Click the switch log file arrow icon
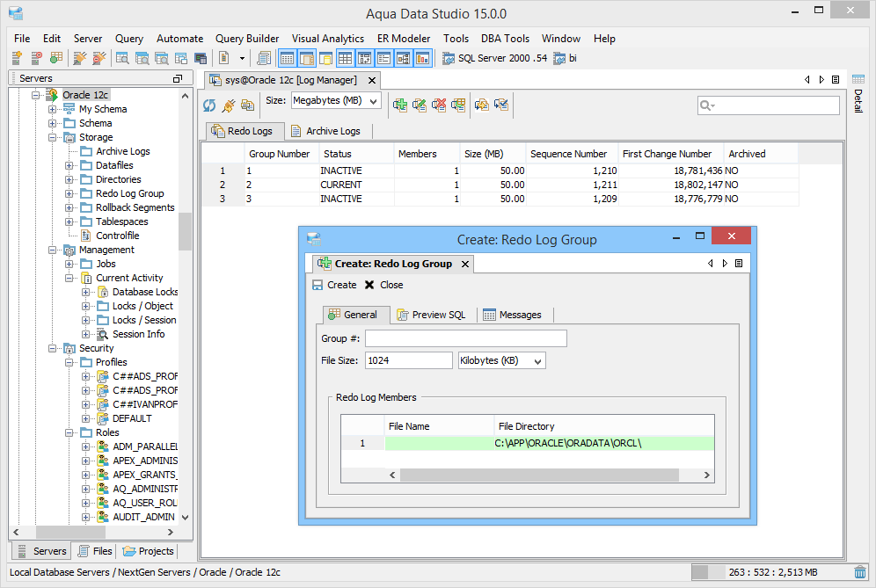The image size is (876, 588). (482, 105)
